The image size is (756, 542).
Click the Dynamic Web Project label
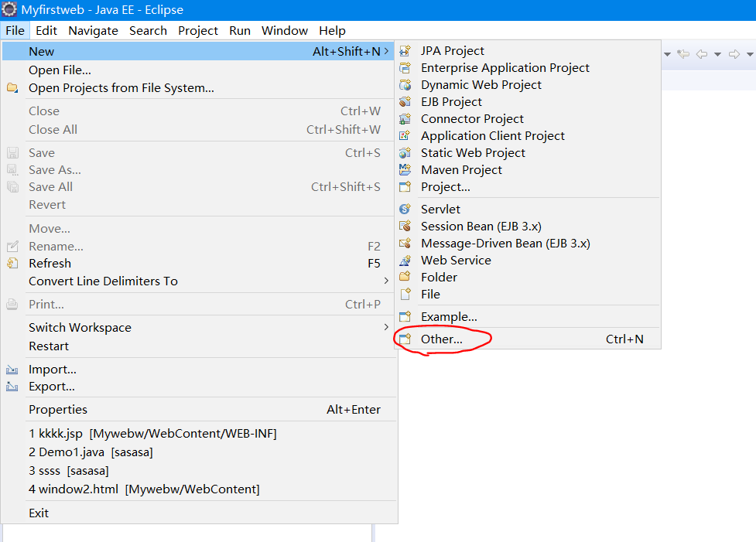481,85
